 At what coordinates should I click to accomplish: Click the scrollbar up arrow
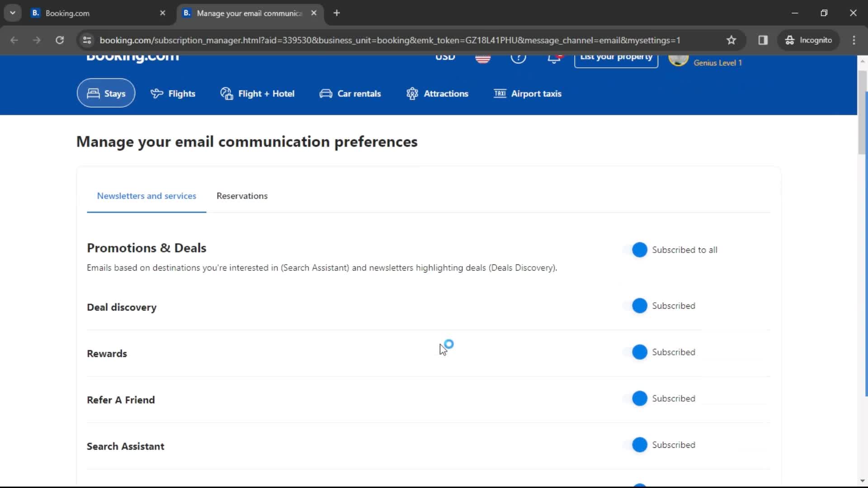coord(863,61)
